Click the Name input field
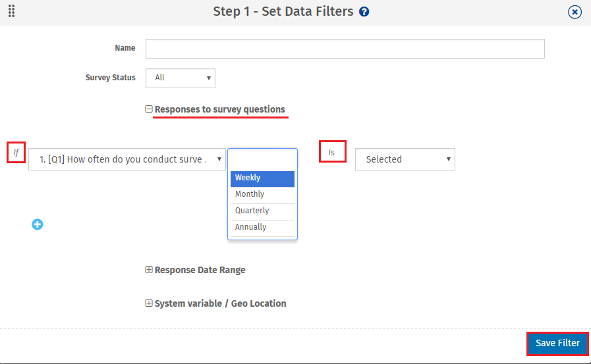591x364 pixels. click(x=345, y=49)
